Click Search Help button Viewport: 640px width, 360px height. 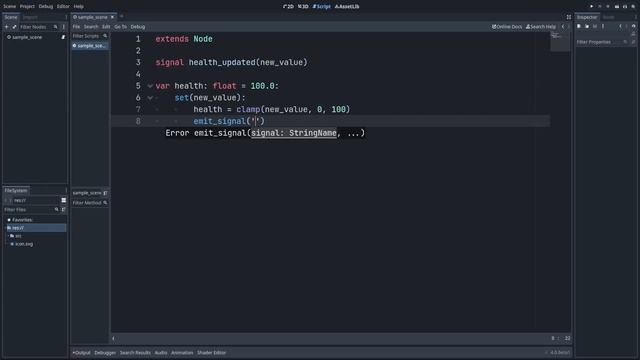541,27
